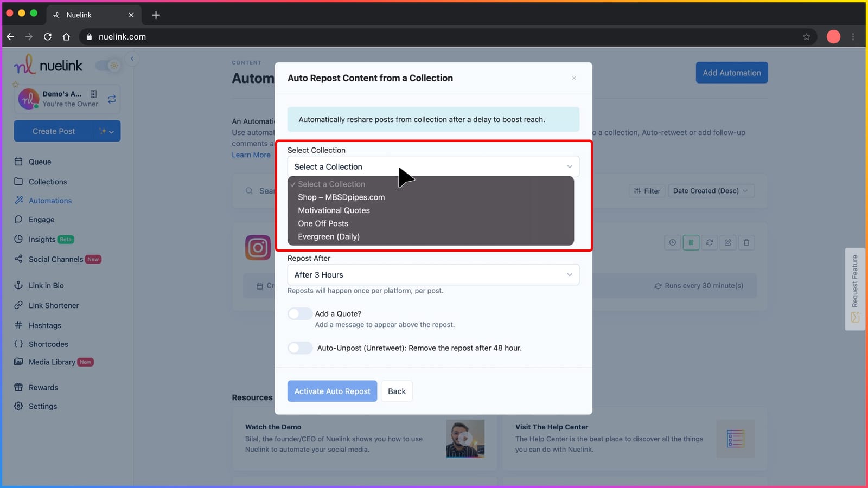Click the Media Library image icon

(x=18, y=362)
